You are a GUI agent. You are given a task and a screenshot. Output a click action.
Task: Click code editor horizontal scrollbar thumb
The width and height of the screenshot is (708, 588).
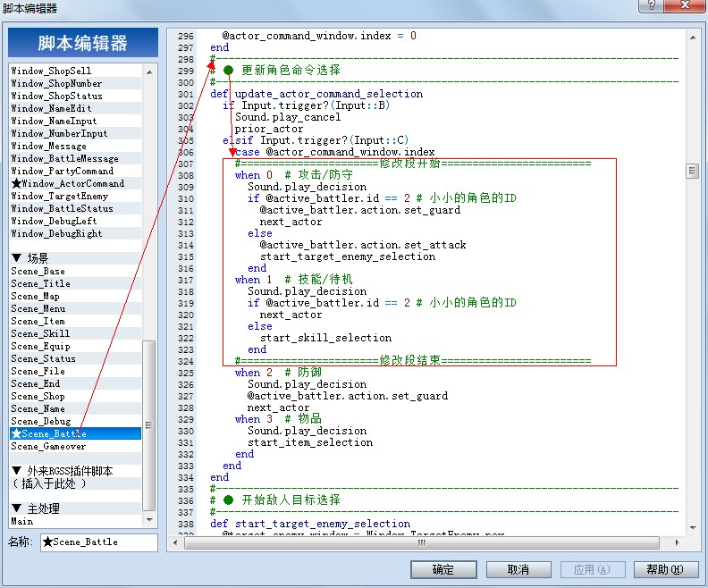(x=422, y=542)
